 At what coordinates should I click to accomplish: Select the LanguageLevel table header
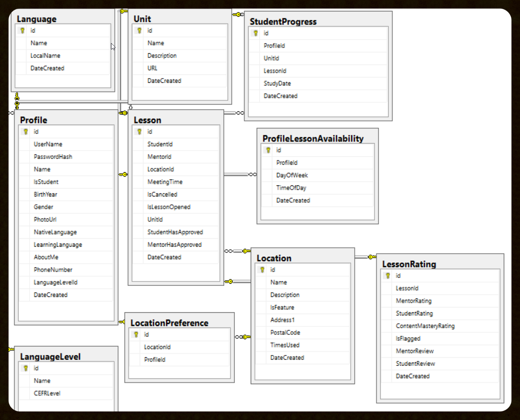tap(50, 357)
